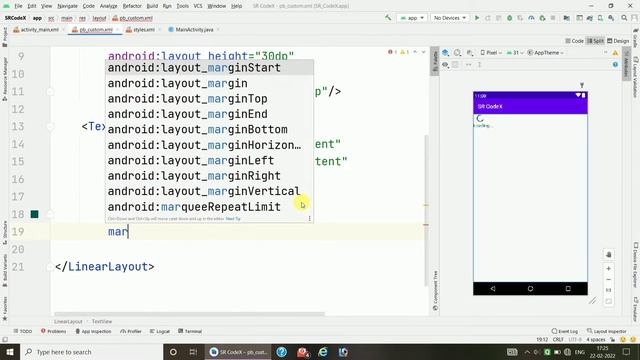Open the app run configuration dropdown
This screenshot has height=360, width=640.
pos(412,18)
